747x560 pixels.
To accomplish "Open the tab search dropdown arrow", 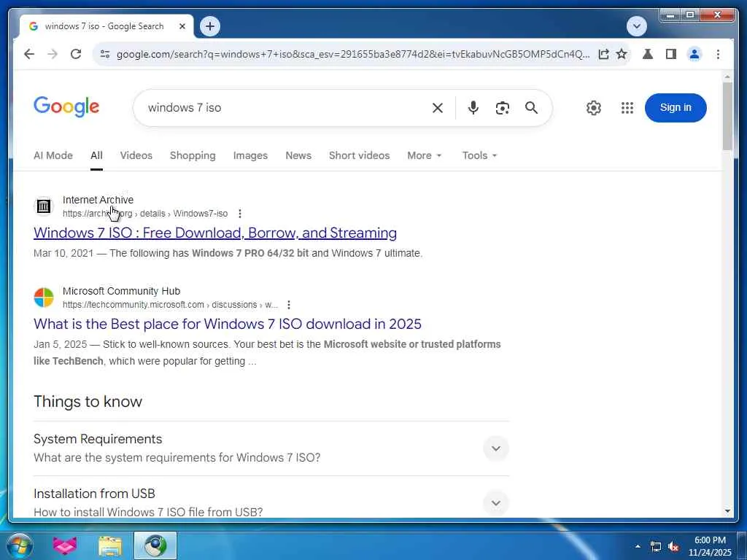I will click(x=636, y=26).
